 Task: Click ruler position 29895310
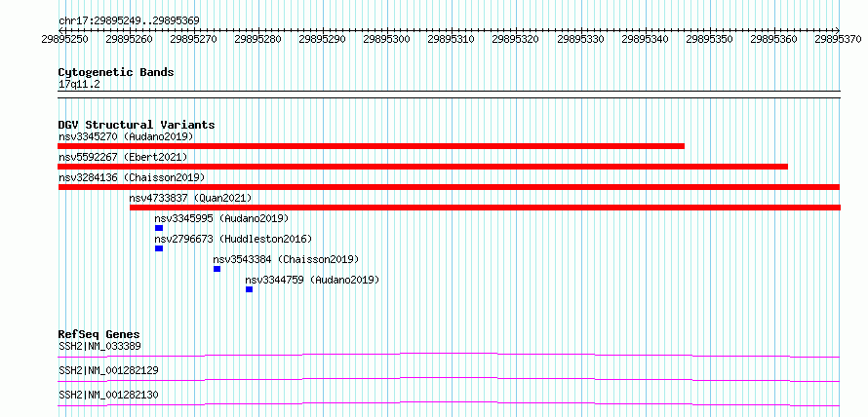point(452,39)
